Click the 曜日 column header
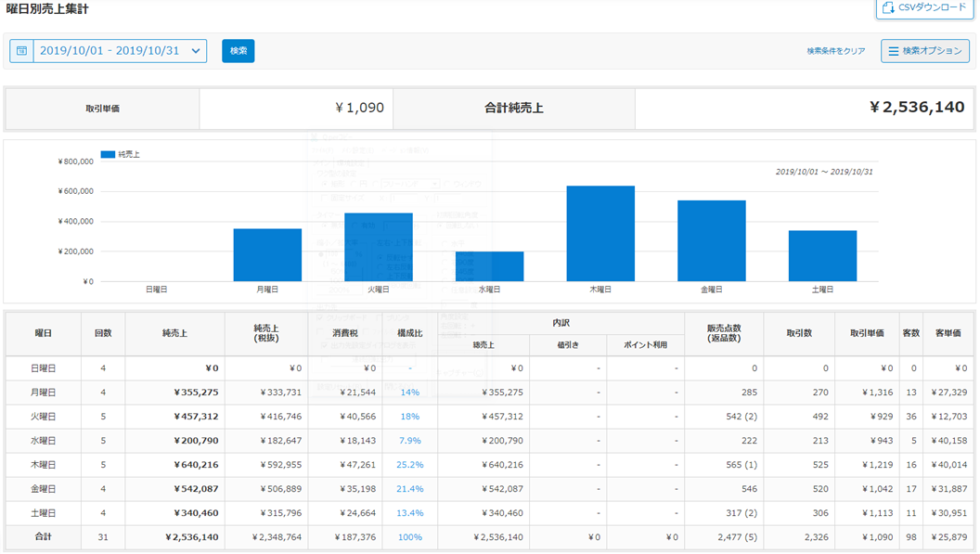Screen dimensions: 980x554 [43, 333]
